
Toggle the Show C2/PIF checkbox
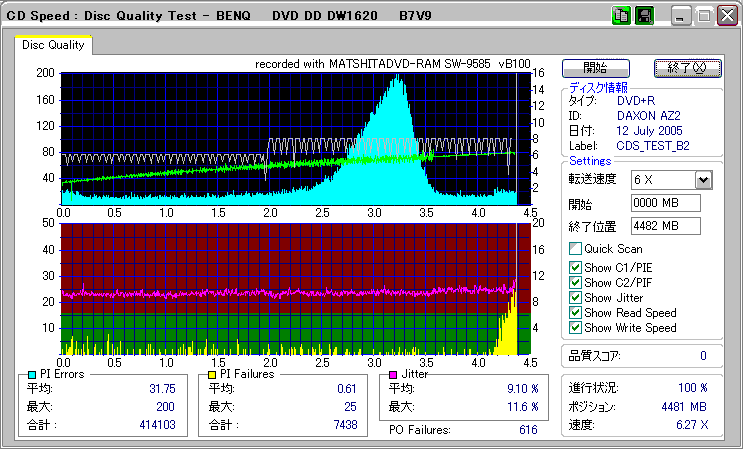pyautogui.click(x=575, y=283)
